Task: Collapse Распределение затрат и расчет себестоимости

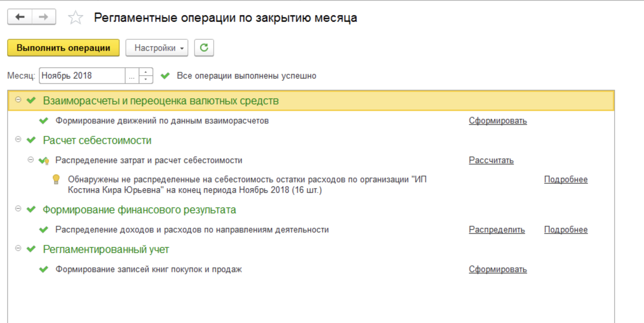Action: [31, 160]
